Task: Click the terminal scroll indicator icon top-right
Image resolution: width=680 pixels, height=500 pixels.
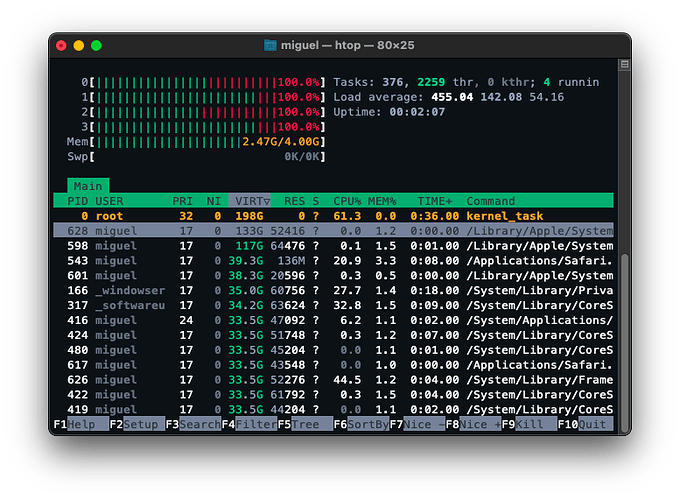Action: [x=624, y=64]
